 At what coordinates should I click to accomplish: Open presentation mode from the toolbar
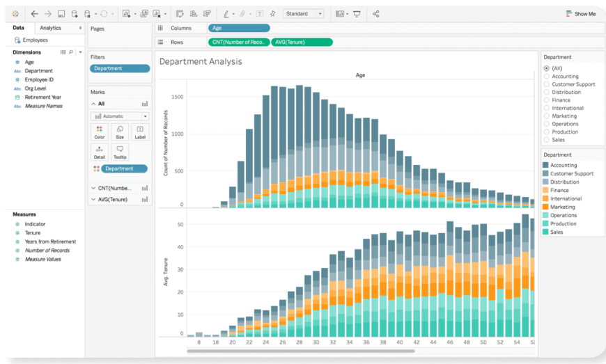coord(357,14)
